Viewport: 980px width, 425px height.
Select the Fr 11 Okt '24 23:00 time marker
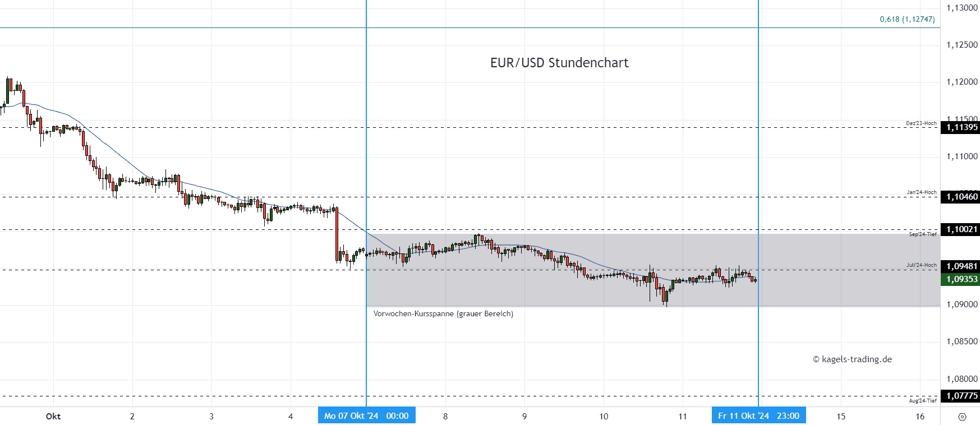(x=758, y=415)
